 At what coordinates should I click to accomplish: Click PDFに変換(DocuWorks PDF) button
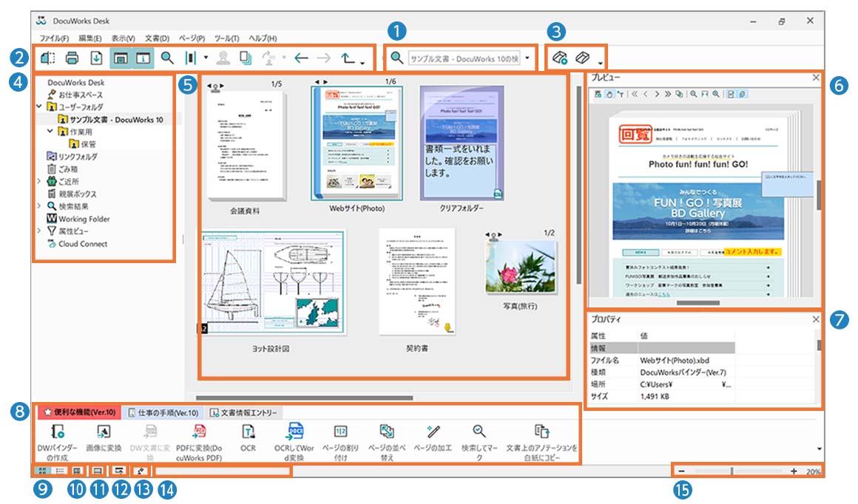point(199,442)
